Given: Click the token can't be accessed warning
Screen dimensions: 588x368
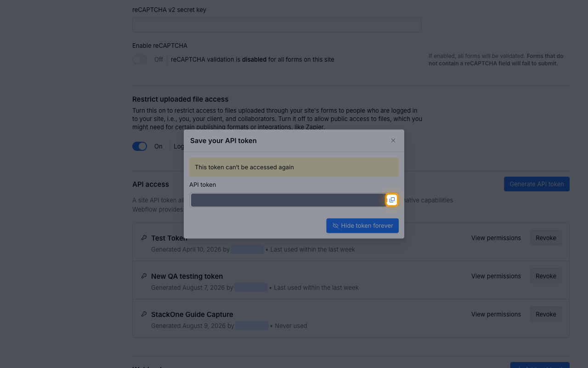Looking at the screenshot, I should [x=294, y=167].
